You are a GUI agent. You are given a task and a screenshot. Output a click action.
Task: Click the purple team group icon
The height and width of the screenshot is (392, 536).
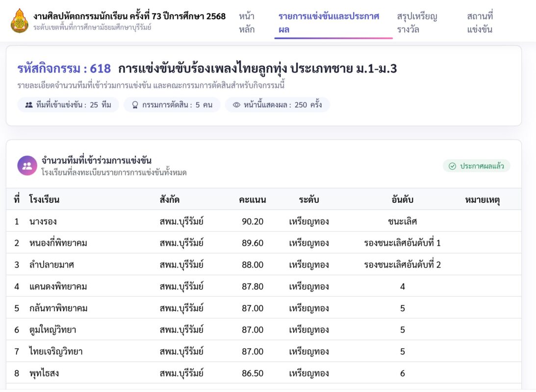27,166
